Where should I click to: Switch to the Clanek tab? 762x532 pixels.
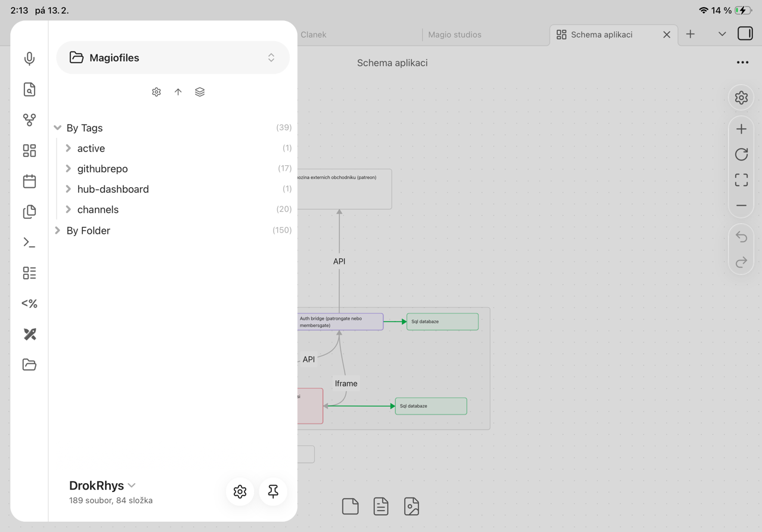pos(314,34)
